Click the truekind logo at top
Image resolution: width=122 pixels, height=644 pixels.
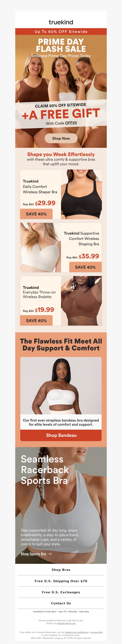coord(61,22)
